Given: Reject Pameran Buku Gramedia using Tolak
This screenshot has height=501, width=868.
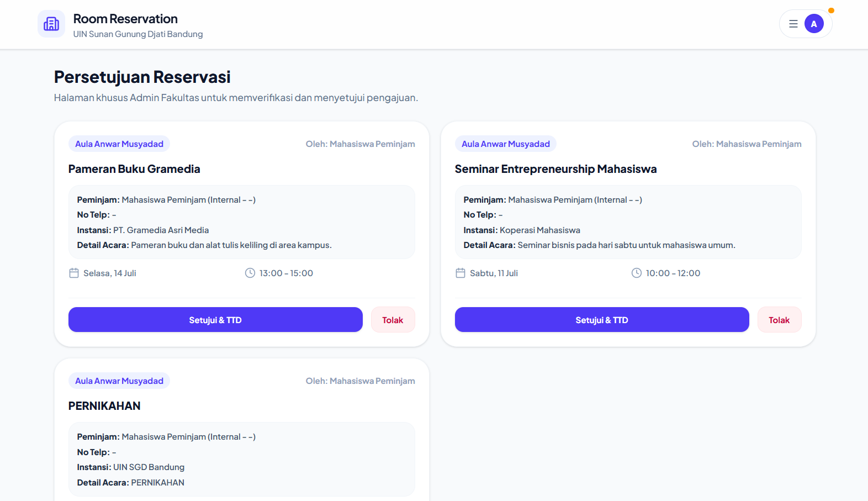Looking at the screenshot, I should click(x=393, y=320).
